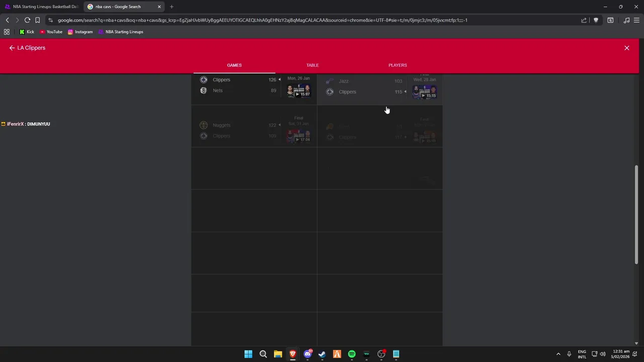644x362 pixels.
Task: Open the orange A app in taskbar
Action: click(x=337, y=354)
